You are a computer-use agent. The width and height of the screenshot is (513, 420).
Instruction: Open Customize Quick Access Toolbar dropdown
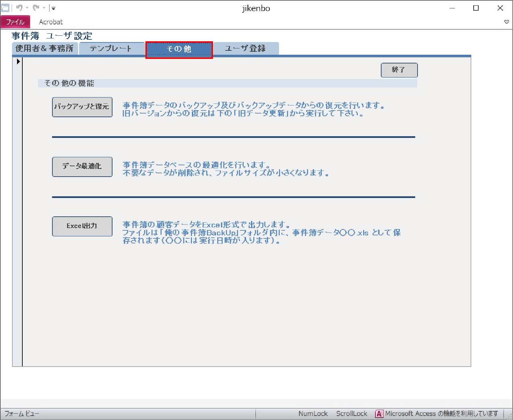53,8
